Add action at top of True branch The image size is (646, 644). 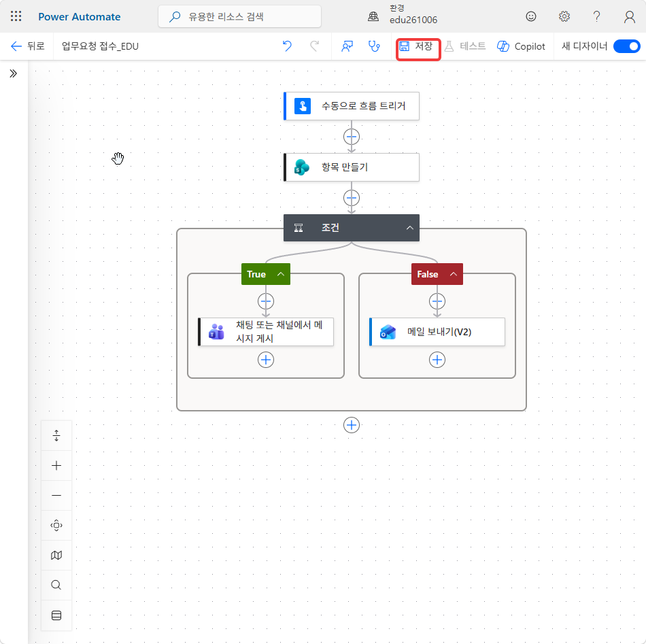click(x=266, y=302)
